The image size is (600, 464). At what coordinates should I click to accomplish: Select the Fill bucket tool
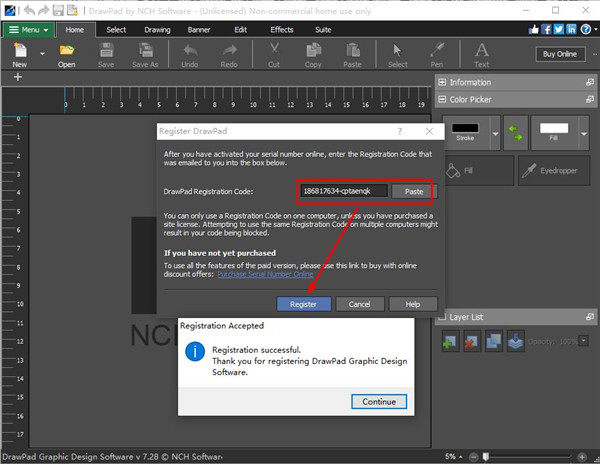(x=479, y=171)
